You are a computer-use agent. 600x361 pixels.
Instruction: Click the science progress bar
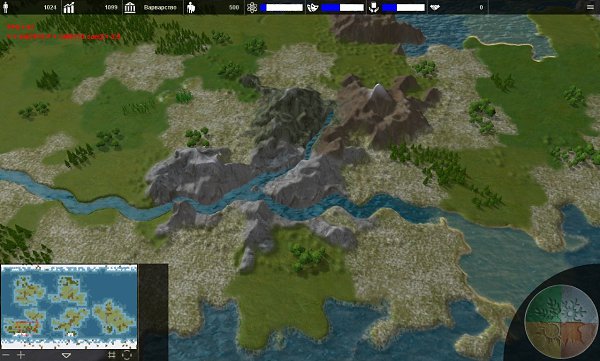[281, 7]
